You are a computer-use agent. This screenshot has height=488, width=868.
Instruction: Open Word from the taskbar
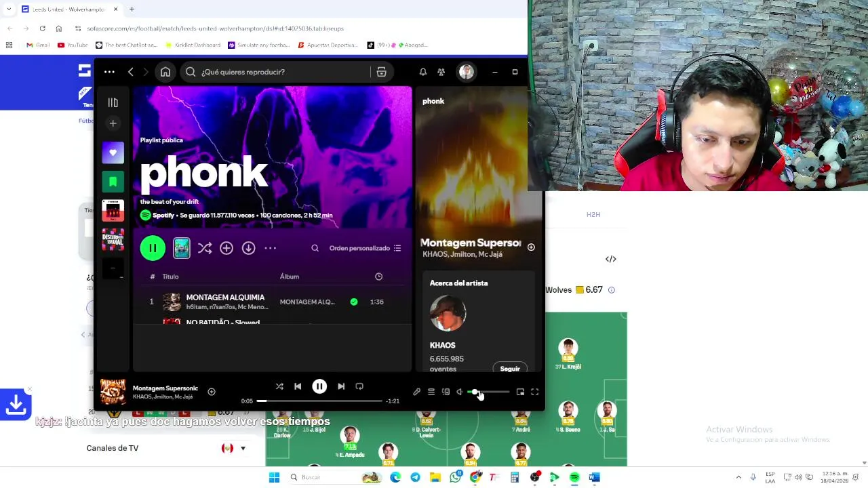594,477
